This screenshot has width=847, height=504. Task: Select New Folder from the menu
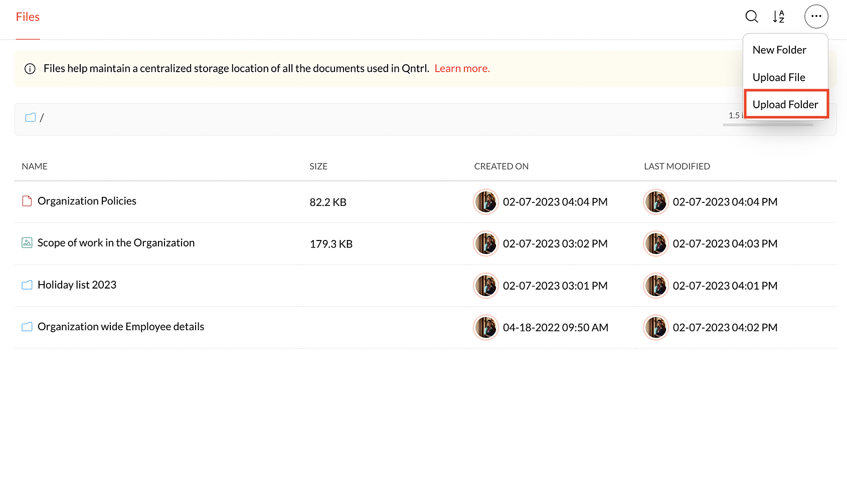(x=779, y=50)
